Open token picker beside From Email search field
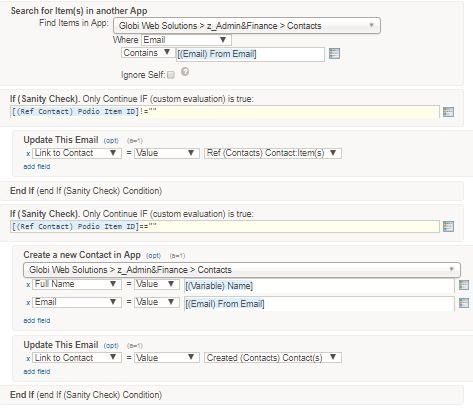Viewport: 473px width, 409px height. (x=334, y=54)
